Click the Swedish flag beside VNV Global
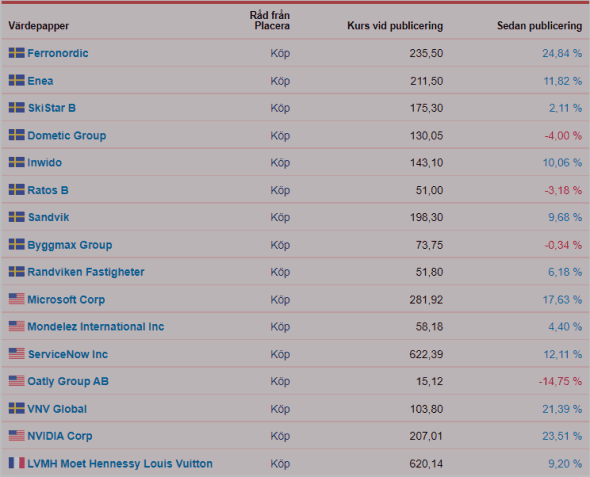The image size is (590, 477). (17, 408)
